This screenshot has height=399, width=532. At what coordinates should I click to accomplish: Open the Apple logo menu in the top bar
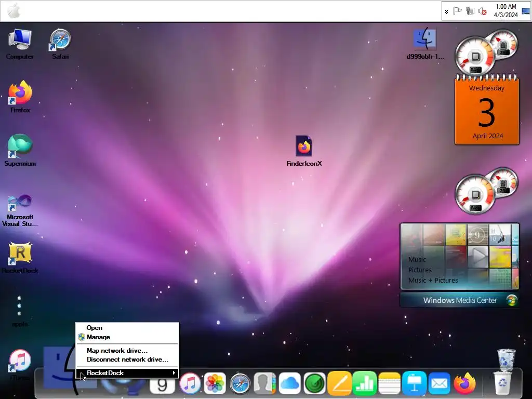[x=14, y=11]
